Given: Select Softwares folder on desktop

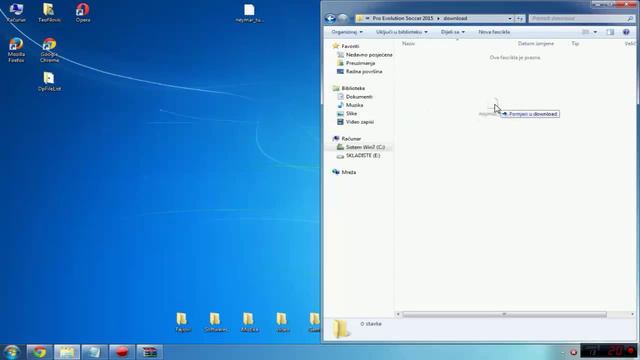Looking at the screenshot, I should tap(216, 322).
